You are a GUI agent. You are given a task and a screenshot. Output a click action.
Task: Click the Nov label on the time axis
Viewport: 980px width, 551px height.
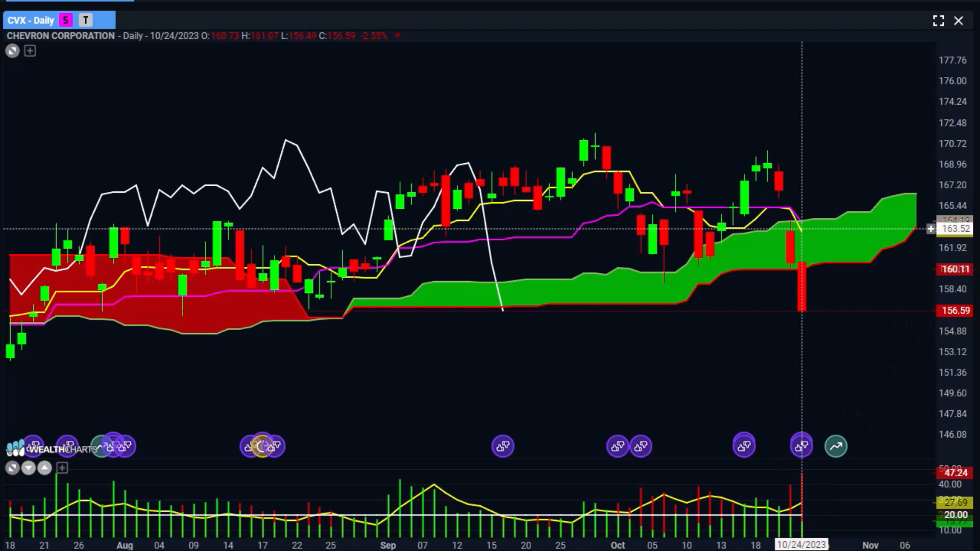tap(870, 545)
